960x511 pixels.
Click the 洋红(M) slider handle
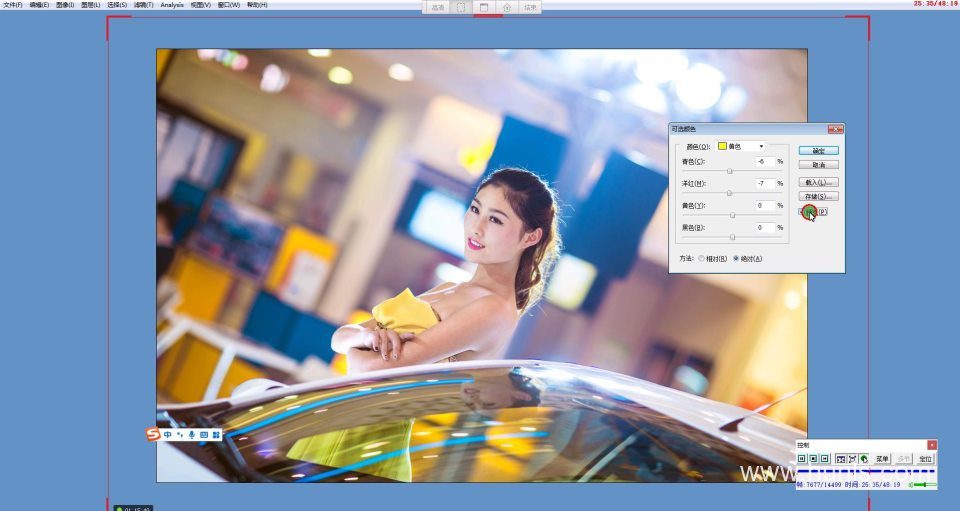point(729,193)
